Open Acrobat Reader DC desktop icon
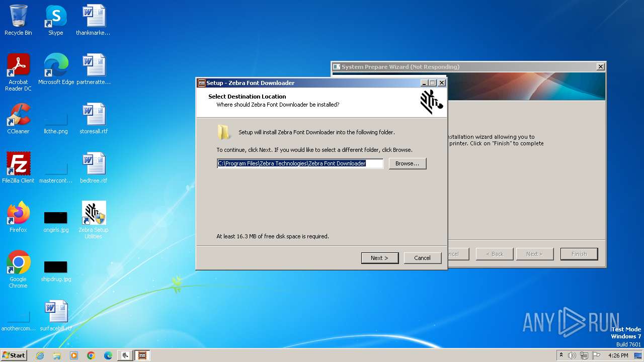The height and width of the screenshot is (362, 644). click(x=18, y=72)
